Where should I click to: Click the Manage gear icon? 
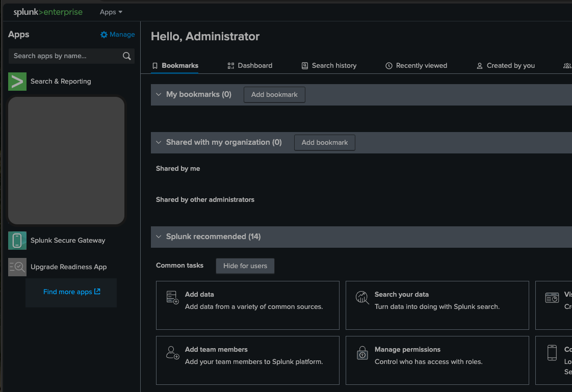click(104, 35)
